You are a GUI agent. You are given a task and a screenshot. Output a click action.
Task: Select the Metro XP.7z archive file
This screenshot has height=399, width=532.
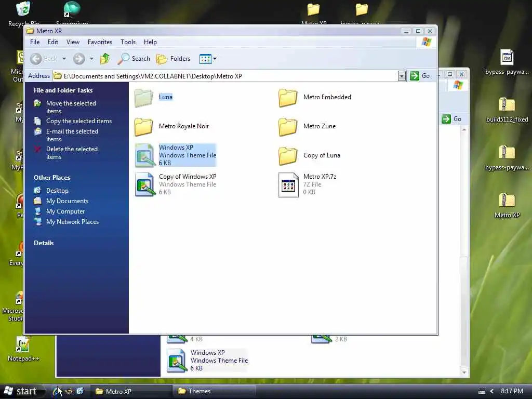[x=308, y=184]
